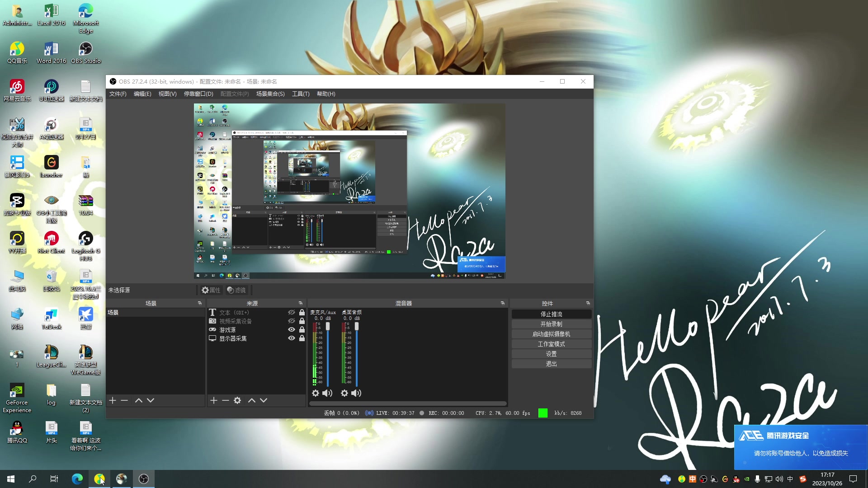Add a new source with the plus icon in 来源 panel
Image resolution: width=868 pixels, height=488 pixels.
pos(214,400)
